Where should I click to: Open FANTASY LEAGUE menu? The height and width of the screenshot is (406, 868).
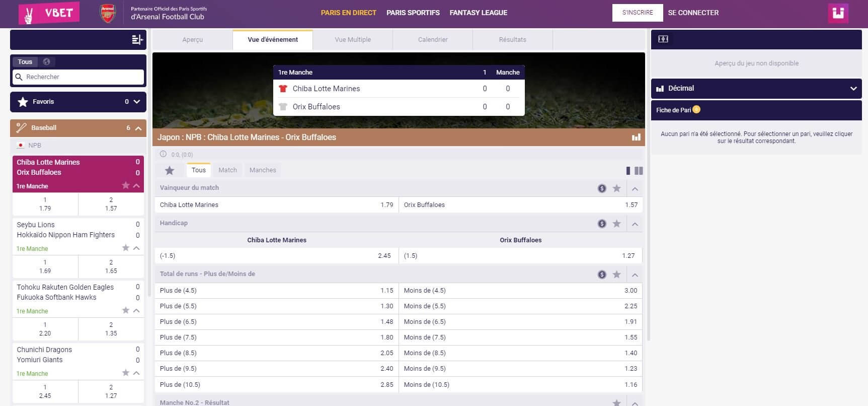(479, 13)
